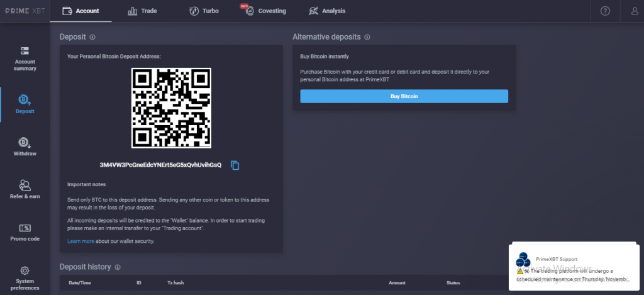This screenshot has height=295, width=644.
Task: Click the Buy Bitcoin button
Action: [404, 96]
